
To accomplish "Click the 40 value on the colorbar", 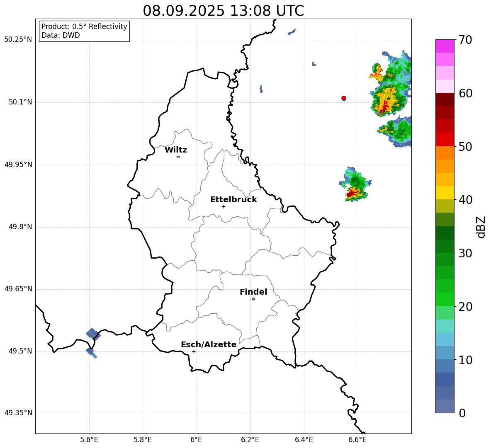I will (x=465, y=200).
